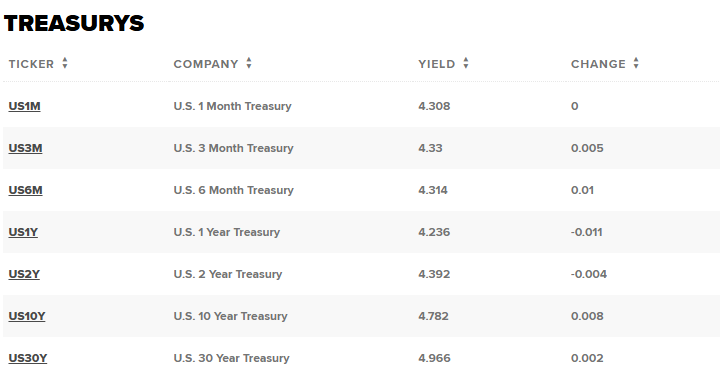Image resolution: width=720 pixels, height=381 pixels.
Task: Open the US3M ticker link
Action: pyautogui.click(x=25, y=148)
